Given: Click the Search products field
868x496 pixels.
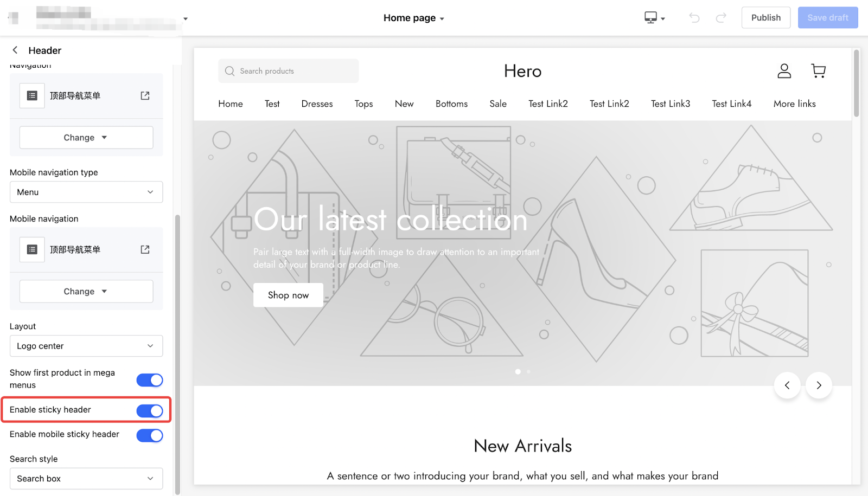Looking at the screenshot, I should click(x=288, y=71).
